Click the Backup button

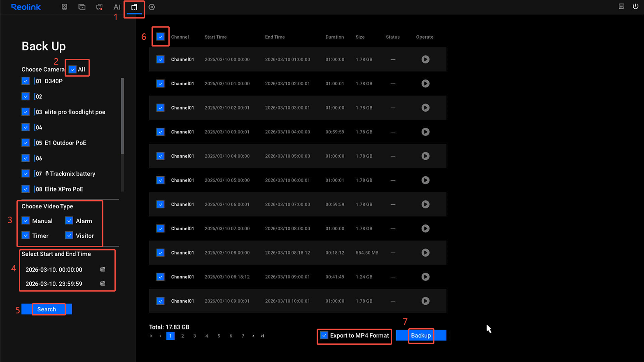[421, 335]
